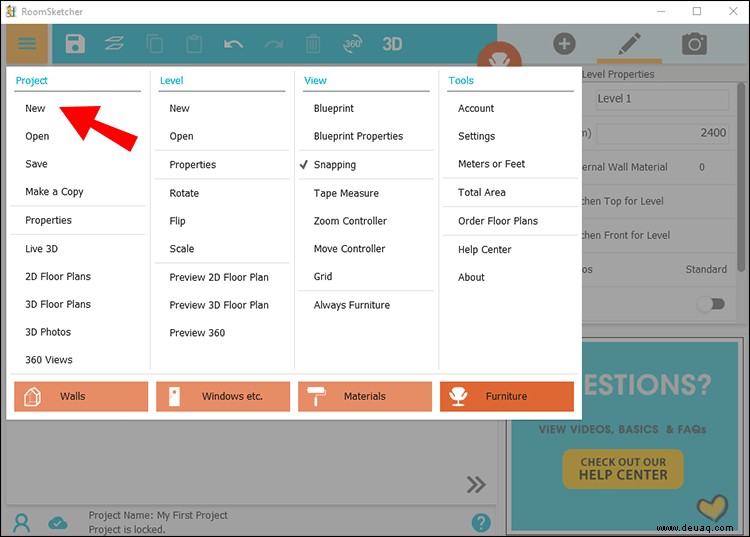This screenshot has width=750, height=537.
Task: Click the question mark help icon
Action: (x=481, y=523)
